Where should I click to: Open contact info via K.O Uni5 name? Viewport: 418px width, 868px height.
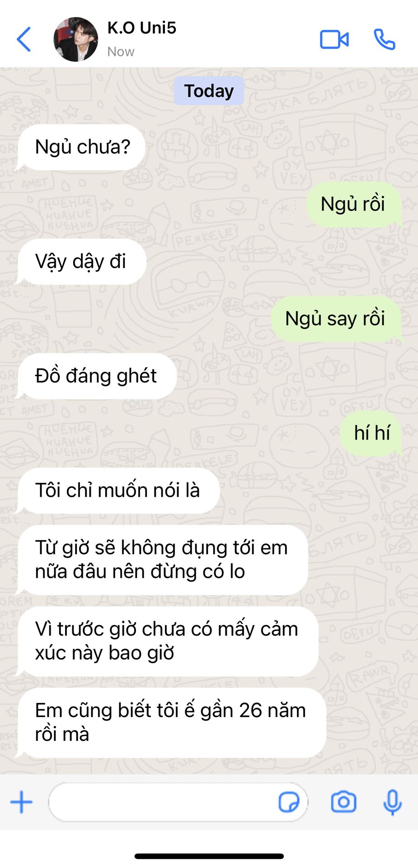[x=141, y=28]
